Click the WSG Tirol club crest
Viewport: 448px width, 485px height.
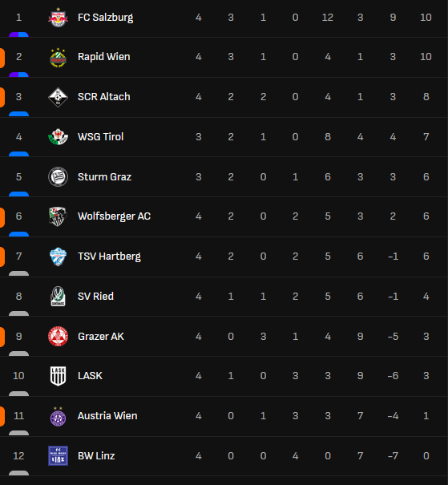(x=59, y=137)
